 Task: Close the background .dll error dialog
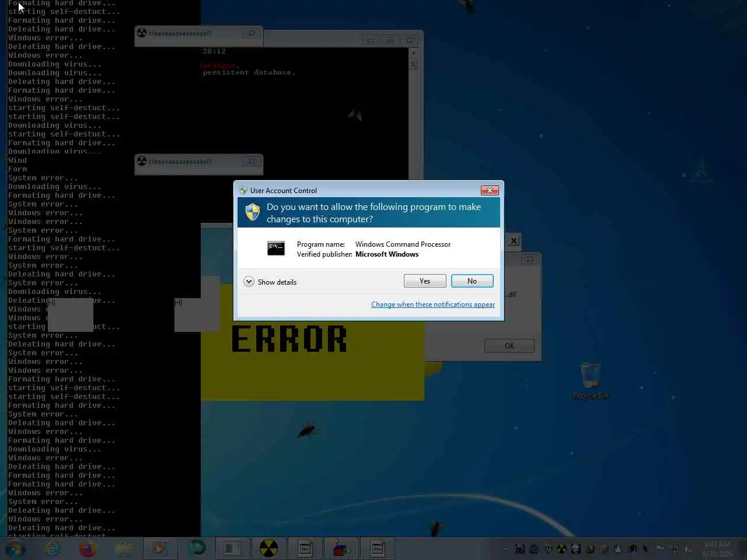point(529,260)
